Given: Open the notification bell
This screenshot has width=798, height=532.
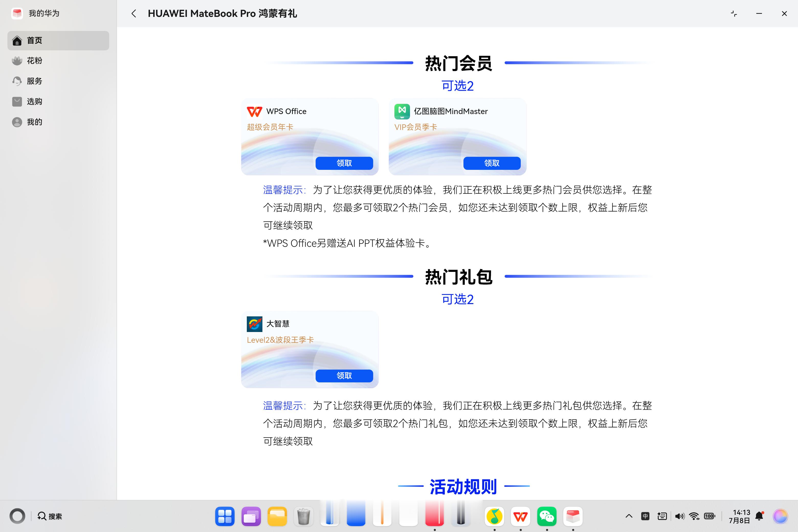Looking at the screenshot, I should (760, 516).
